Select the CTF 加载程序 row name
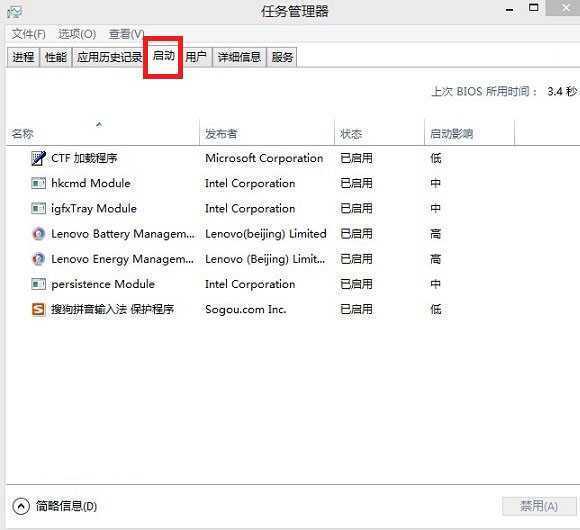Image resolution: width=580 pixels, height=530 pixels. (84, 158)
